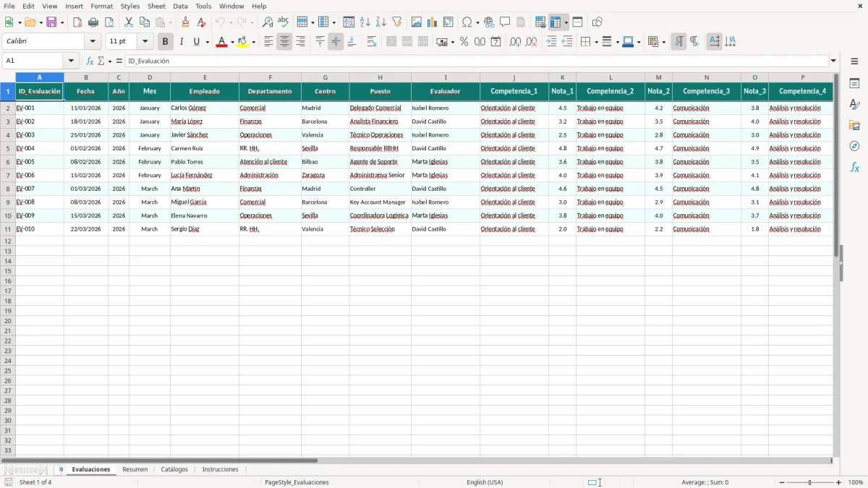This screenshot has width=868, height=488.
Task: Click Sort Descending icon
Action: [x=381, y=22]
